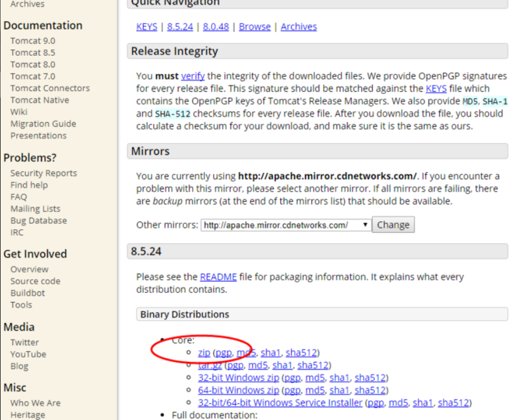Viewport: 513px width, 420px height.
Task: Open the README file link
Action: tap(218, 277)
